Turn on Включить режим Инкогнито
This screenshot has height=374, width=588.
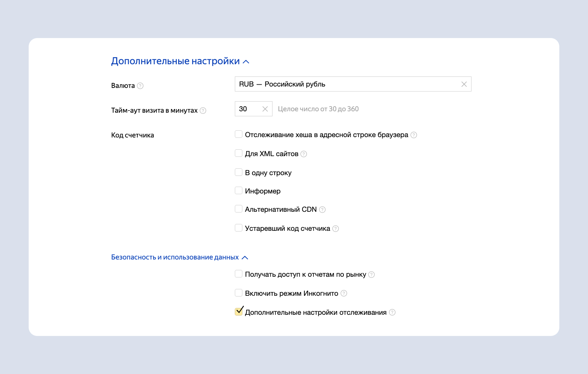pos(239,293)
